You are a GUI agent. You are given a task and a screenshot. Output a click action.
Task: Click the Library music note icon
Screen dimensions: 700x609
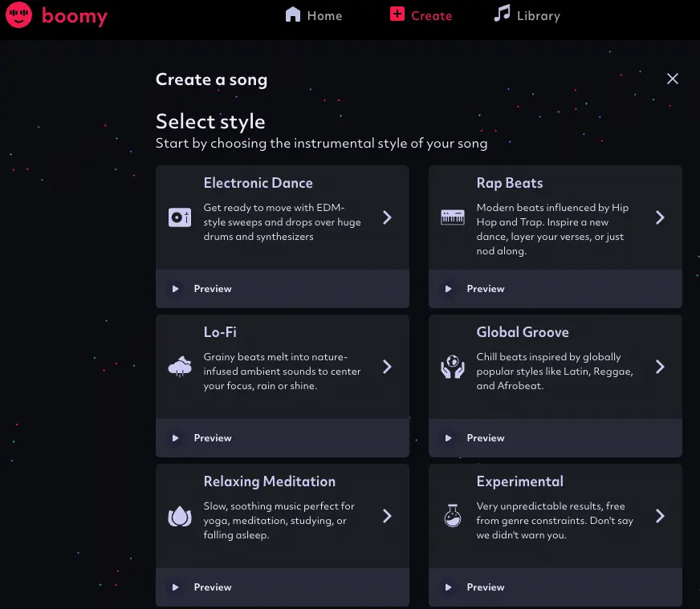click(503, 13)
